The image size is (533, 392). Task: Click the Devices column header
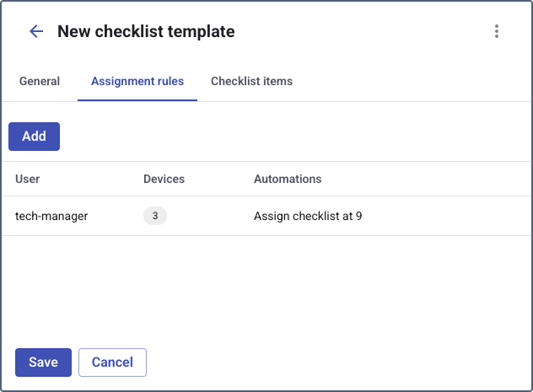164,179
